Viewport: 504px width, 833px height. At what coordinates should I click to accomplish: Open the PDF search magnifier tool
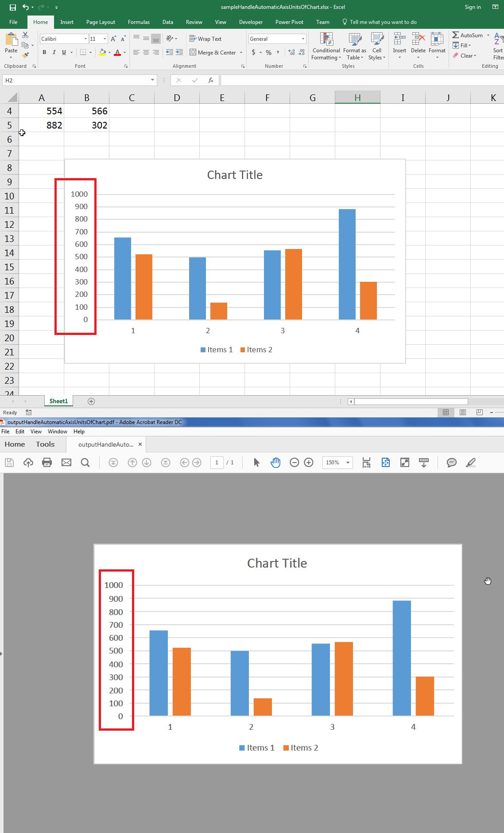pos(85,463)
